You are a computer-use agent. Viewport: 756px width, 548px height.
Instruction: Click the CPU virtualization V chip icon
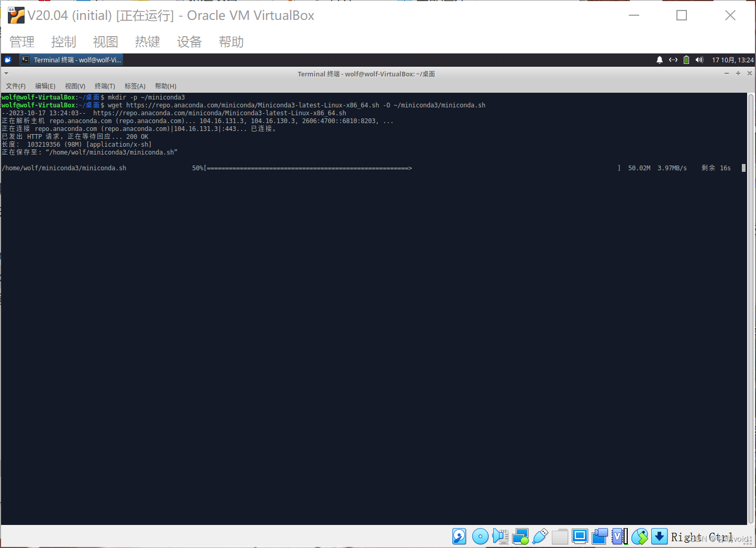[620, 536]
